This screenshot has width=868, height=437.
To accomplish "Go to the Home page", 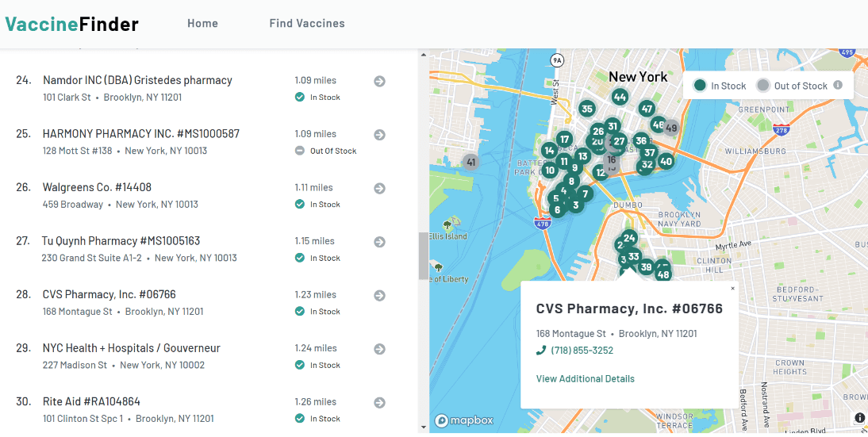I will click(202, 23).
